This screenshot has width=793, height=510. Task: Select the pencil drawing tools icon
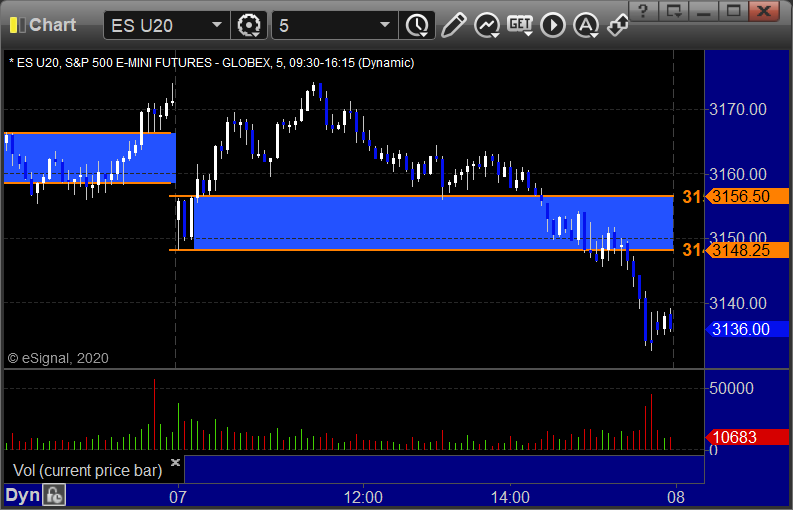click(453, 25)
